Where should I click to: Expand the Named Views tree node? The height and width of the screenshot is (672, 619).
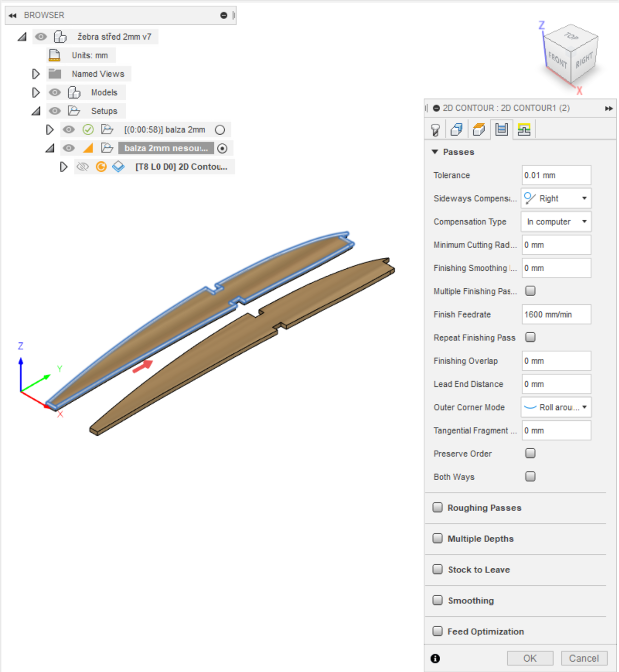(x=36, y=74)
